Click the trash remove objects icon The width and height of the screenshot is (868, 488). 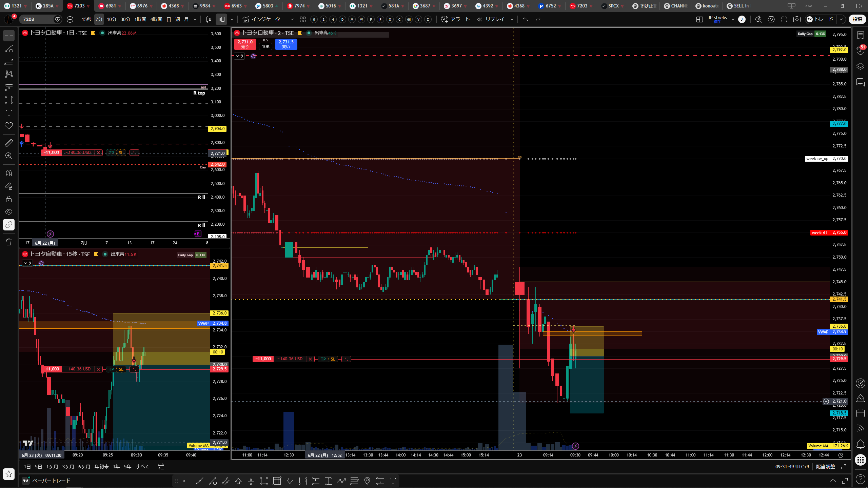[9, 242]
